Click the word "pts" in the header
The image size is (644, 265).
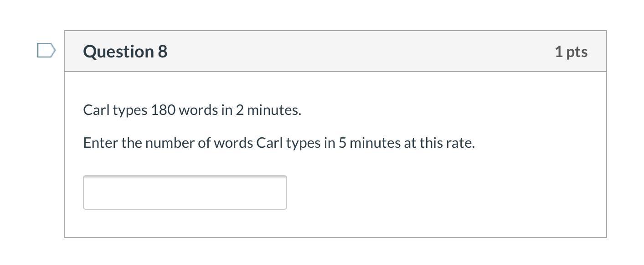(577, 52)
